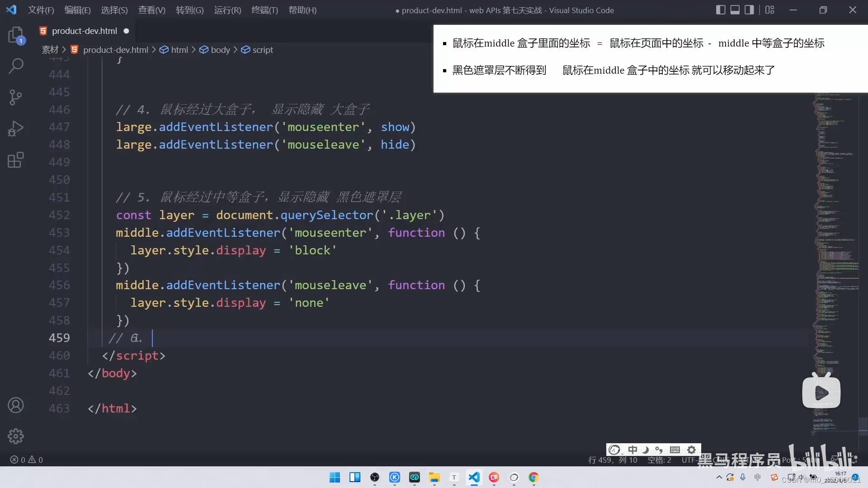Click line number 452 in the gutter
Screen dimensions: 868x488
click(x=59, y=215)
